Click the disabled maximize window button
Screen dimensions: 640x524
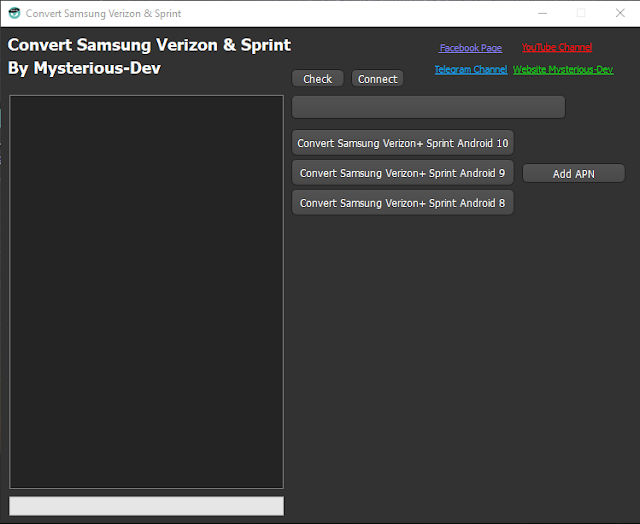pyautogui.click(x=581, y=14)
